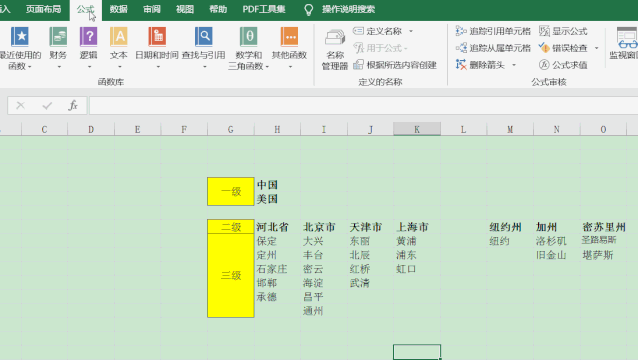638x360 pixels.
Task: Select column G header
Action: coord(230,129)
